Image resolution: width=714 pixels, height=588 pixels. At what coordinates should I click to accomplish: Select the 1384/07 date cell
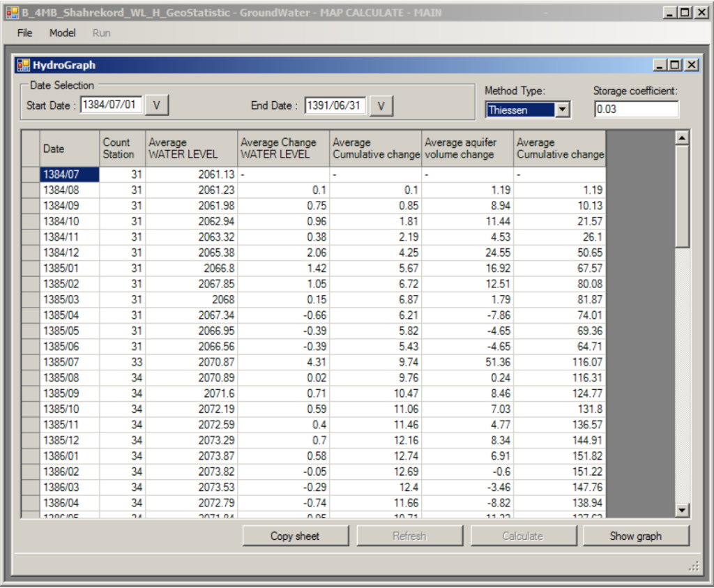coord(69,174)
